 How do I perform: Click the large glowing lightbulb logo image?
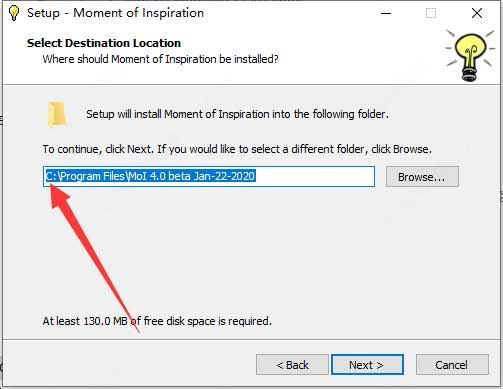[x=470, y=55]
